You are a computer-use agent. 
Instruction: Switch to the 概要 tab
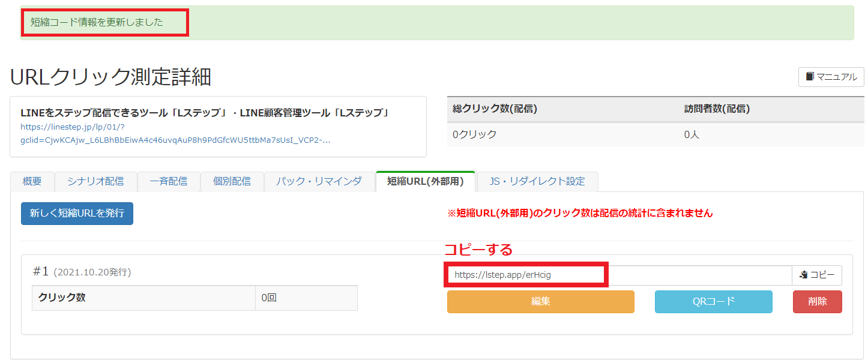pyautogui.click(x=32, y=181)
